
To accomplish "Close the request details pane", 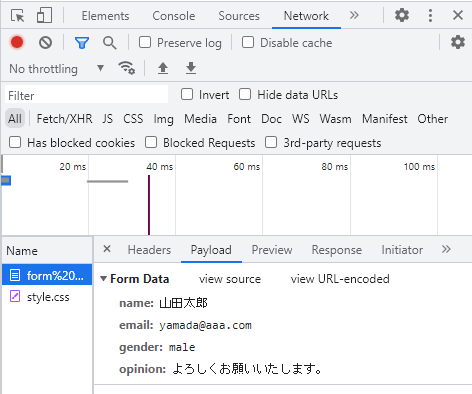I will point(107,249).
